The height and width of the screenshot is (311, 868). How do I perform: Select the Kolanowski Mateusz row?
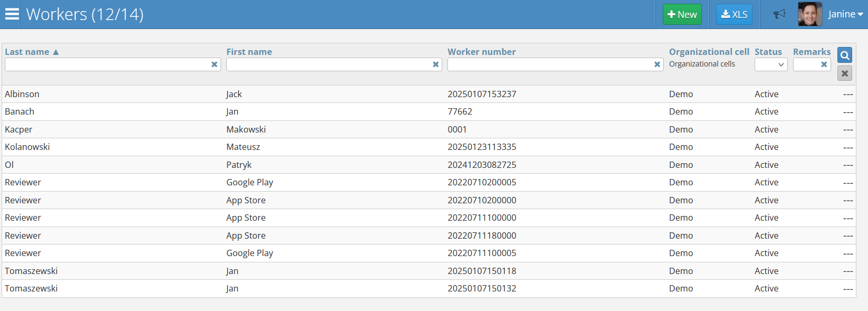[27, 147]
